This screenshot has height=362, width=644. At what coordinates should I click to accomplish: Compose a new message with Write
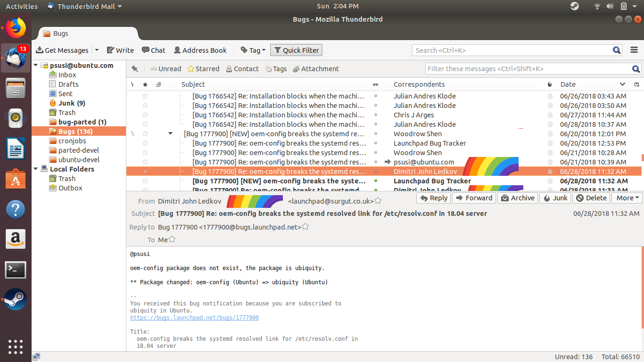pos(120,50)
